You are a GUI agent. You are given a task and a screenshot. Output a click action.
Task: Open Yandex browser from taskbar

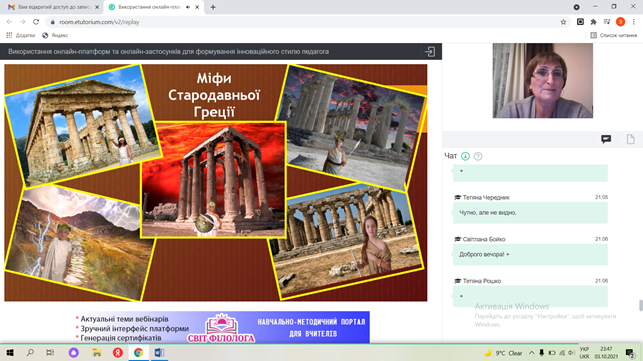tap(118, 353)
